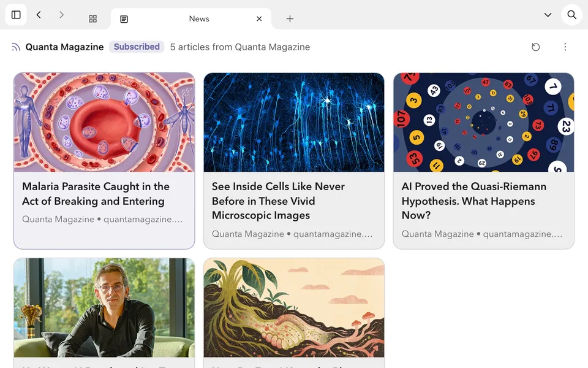The width and height of the screenshot is (588, 368).
Task: Expand the tab list chevron
Action: tap(548, 15)
